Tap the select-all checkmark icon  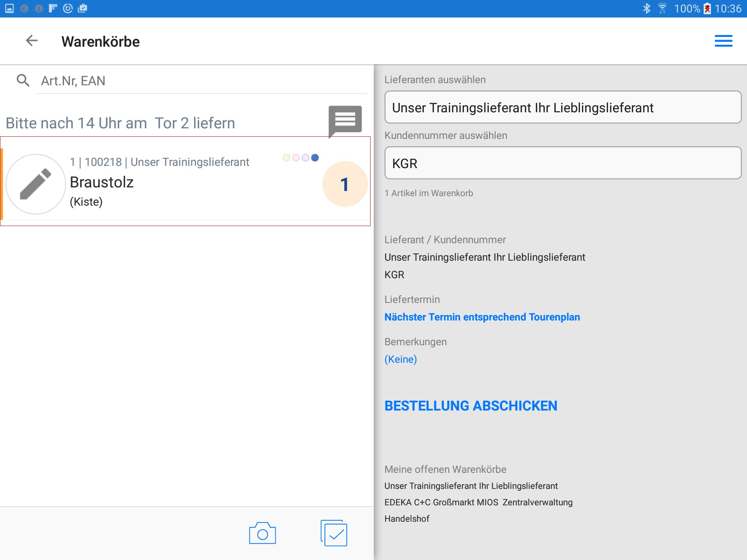[334, 533]
